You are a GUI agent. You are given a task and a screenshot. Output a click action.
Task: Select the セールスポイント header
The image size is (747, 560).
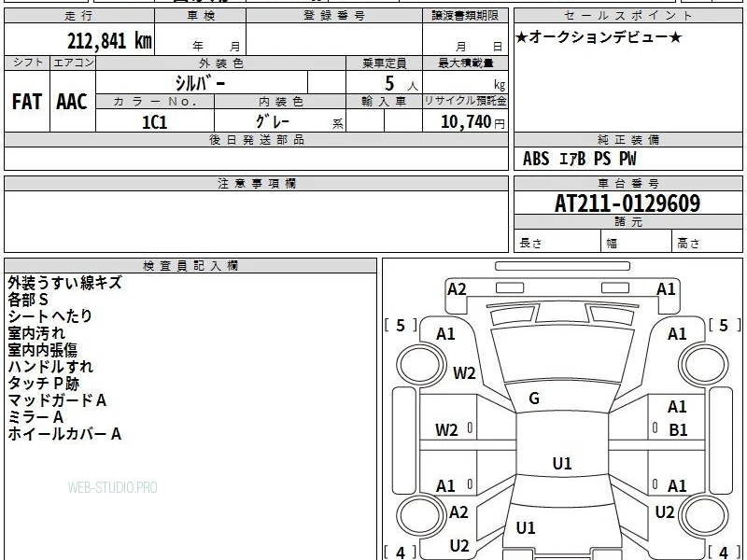(x=627, y=16)
